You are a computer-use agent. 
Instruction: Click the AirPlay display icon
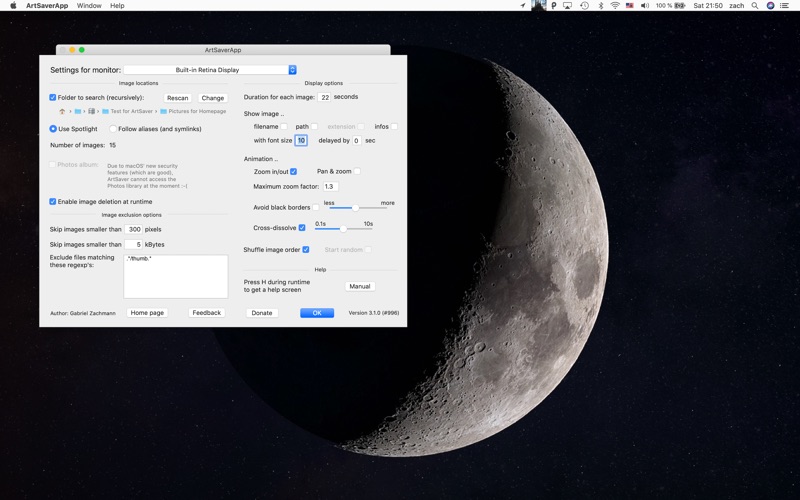tap(568, 6)
